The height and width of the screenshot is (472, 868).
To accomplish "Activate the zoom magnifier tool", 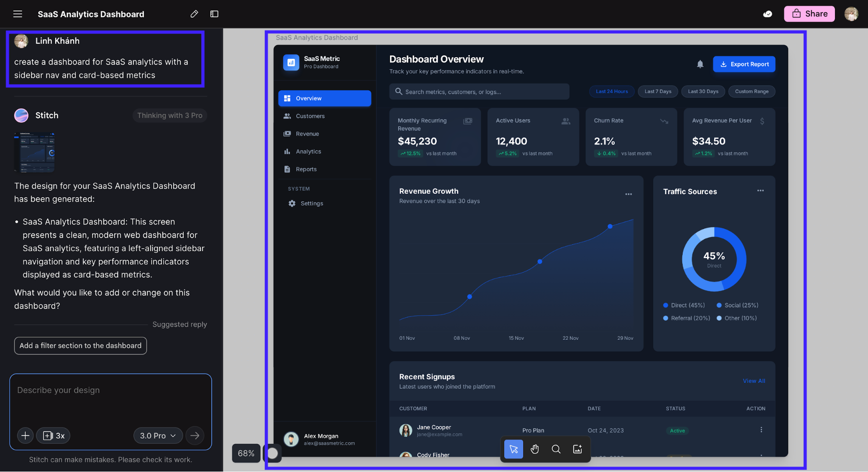I will click(556, 449).
